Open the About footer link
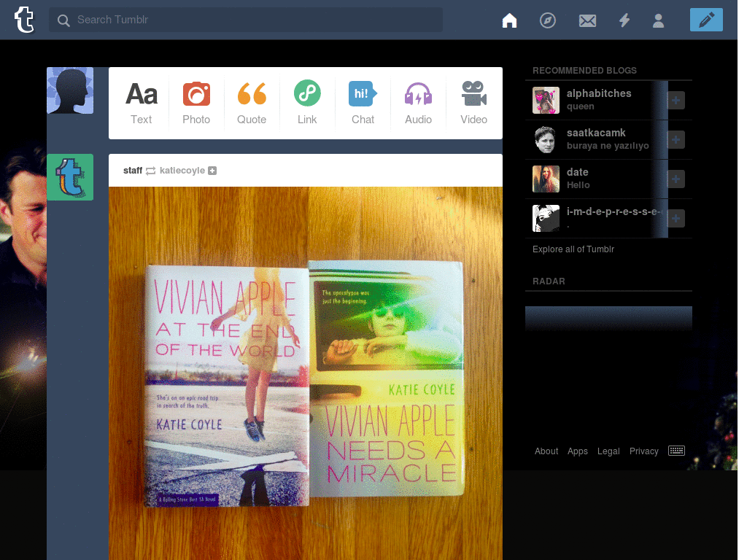747x560 pixels. coord(546,451)
